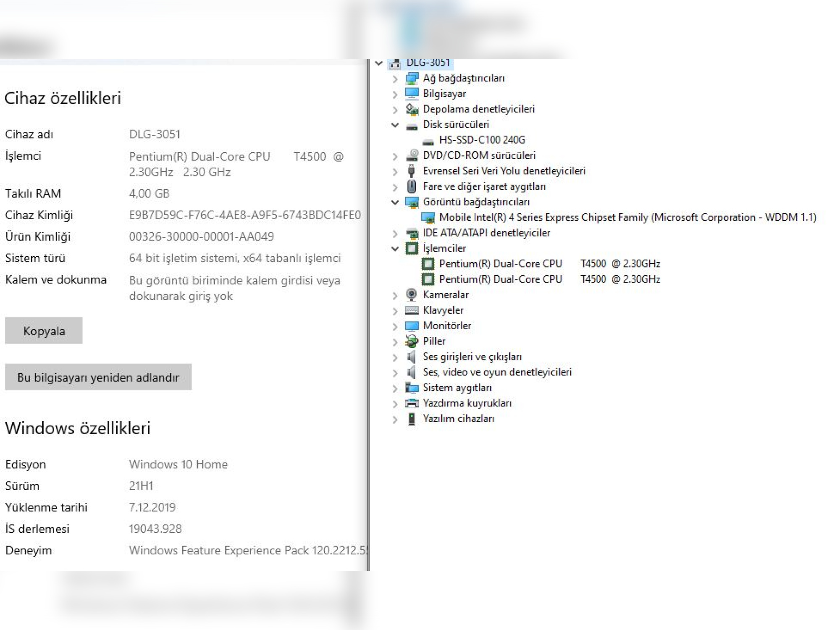Click the Takılı RAM value 4,00 GB

[x=149, y=194]
